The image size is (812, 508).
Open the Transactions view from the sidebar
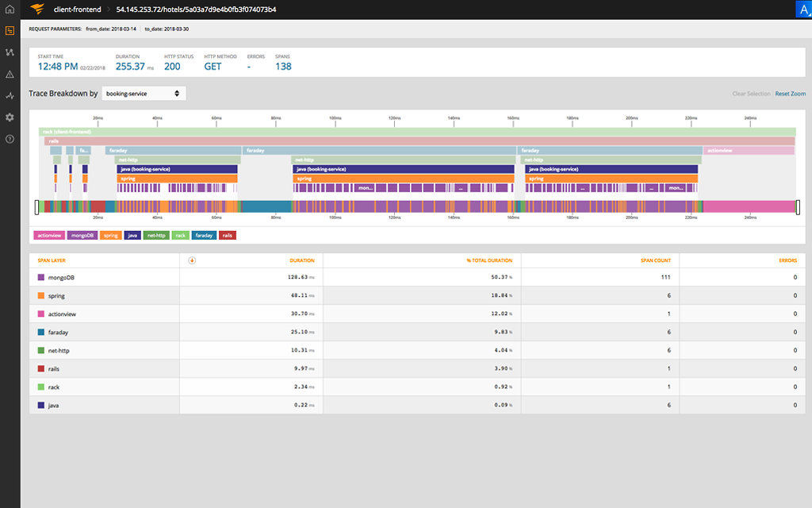(9, 52)
